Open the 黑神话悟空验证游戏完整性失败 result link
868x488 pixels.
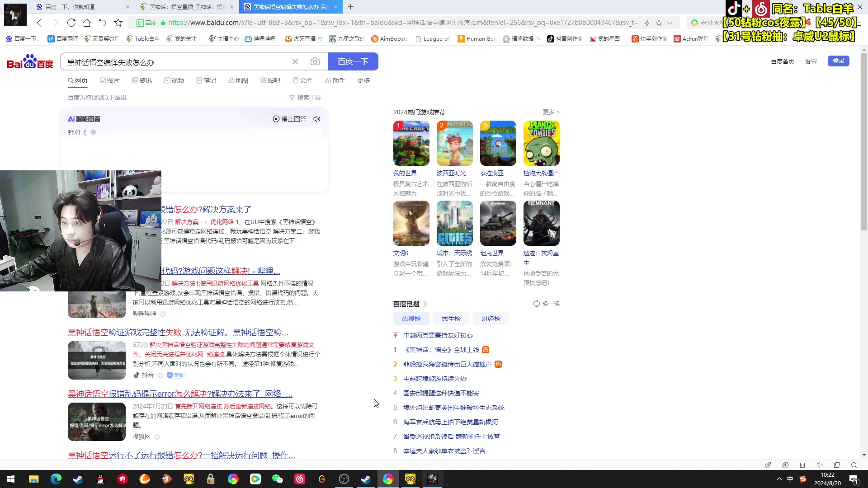pos(178,333)
